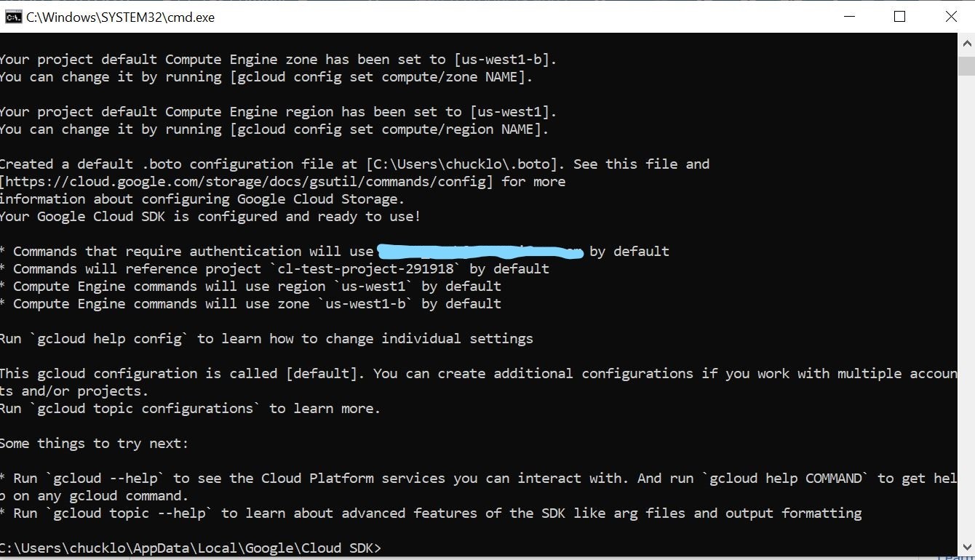Maximize the command prompt window
Image resolution: width=975 pixels, height=560 pixels.
pyautogui.click(x=899, y=17)
